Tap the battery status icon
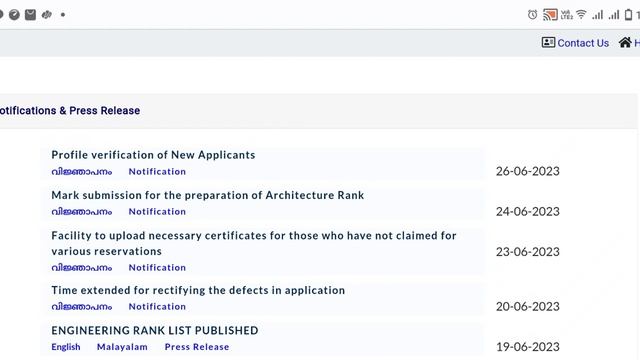The width and height of the screenshot is (640, 360). (629, 15)
